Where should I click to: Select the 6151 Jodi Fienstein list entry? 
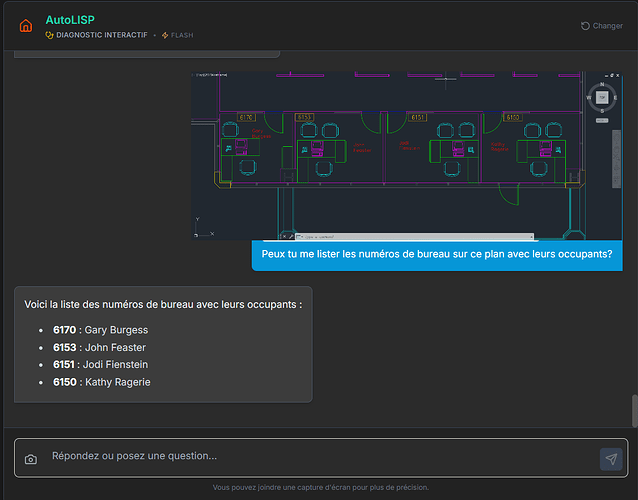tap(102, 364)
